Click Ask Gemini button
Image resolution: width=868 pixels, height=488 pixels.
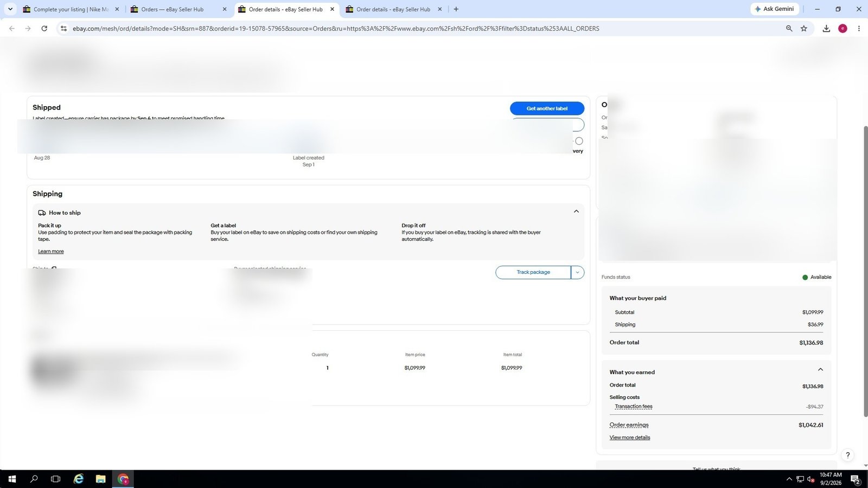(x=774, y=9)
